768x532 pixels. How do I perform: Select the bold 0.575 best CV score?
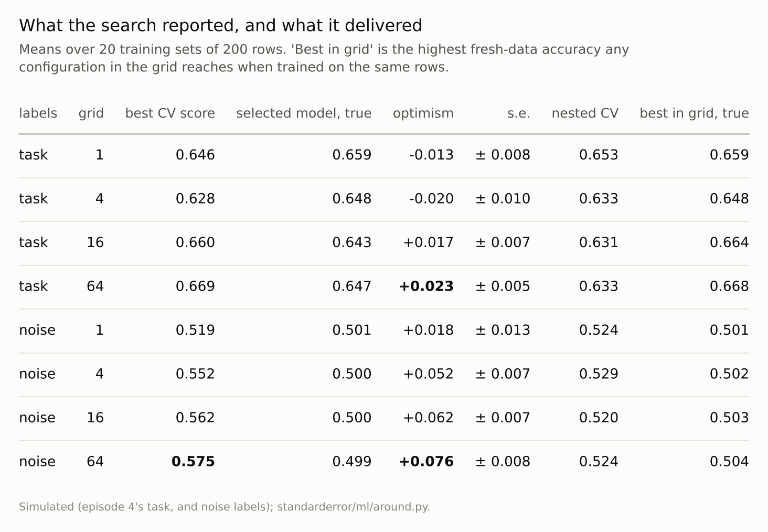193,462
